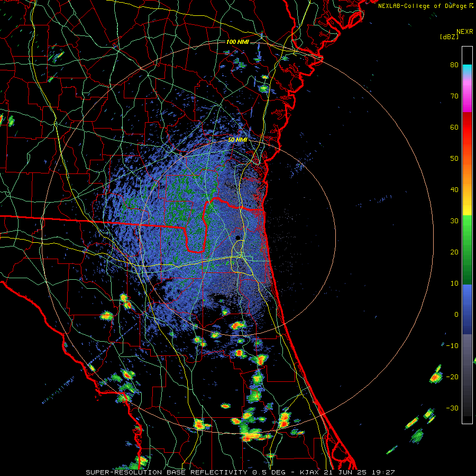The image size is (476, 476).
Task: Click the 10 value on the dBZ scale
Action: point(454,283)
